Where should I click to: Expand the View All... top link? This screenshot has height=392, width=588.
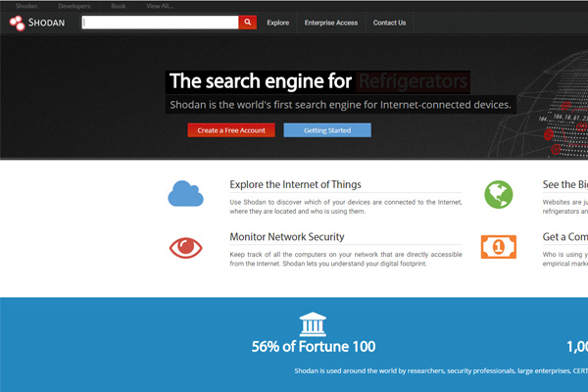click(x=160, y=6)
